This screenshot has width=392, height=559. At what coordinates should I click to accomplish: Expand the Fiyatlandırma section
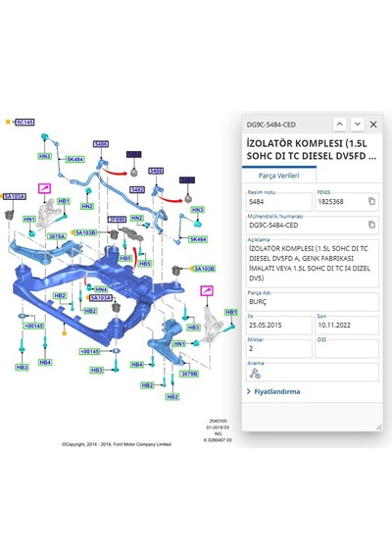(273, 391)
